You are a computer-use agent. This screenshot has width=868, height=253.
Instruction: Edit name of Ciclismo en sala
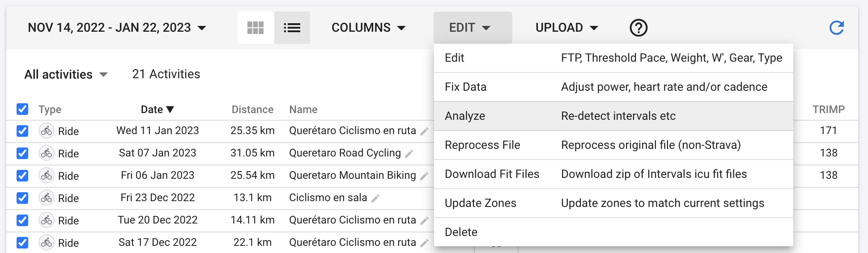[375, 198]
